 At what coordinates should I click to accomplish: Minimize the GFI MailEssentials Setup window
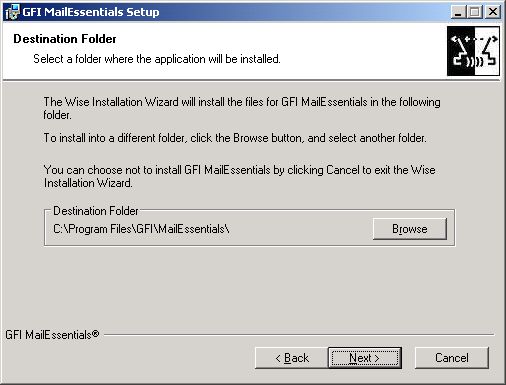click(x=459, y=12)
